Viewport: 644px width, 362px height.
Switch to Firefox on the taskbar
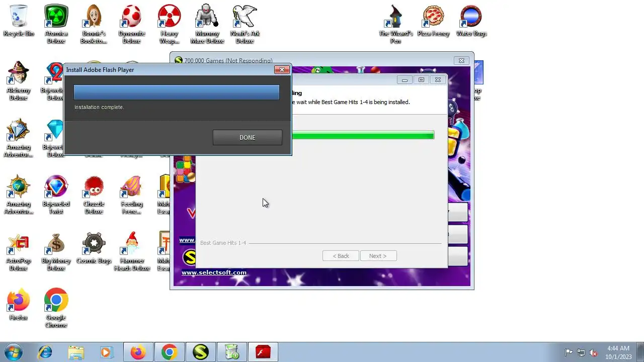point(138,352)
